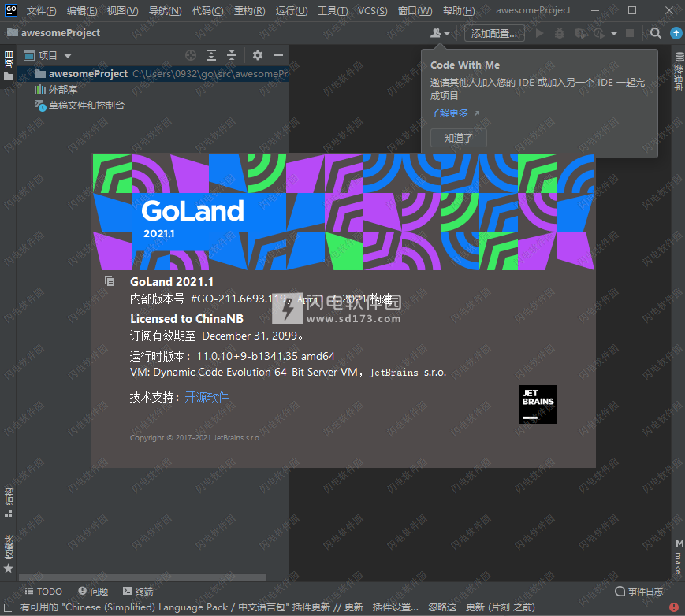Click 'Licensed to ChinaNB' text
685x616 pixels.
click(x=187, y=319)
